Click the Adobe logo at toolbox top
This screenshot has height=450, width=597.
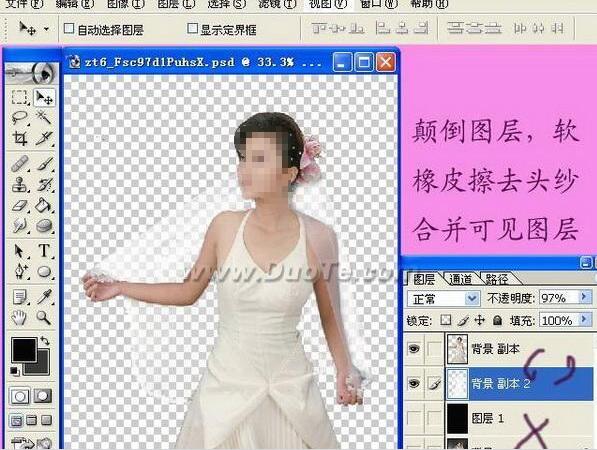coord(31,72)
